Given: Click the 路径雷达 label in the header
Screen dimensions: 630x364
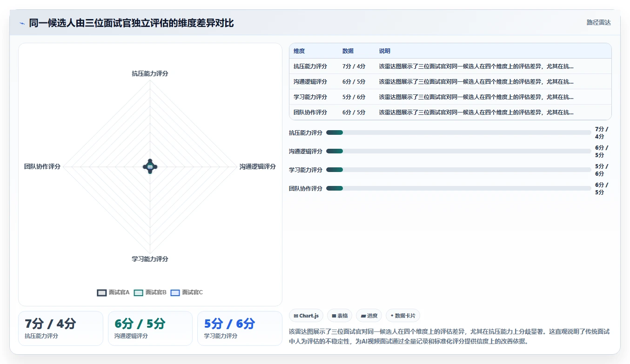Looking at the screenshot, I should tap(599, 22).
